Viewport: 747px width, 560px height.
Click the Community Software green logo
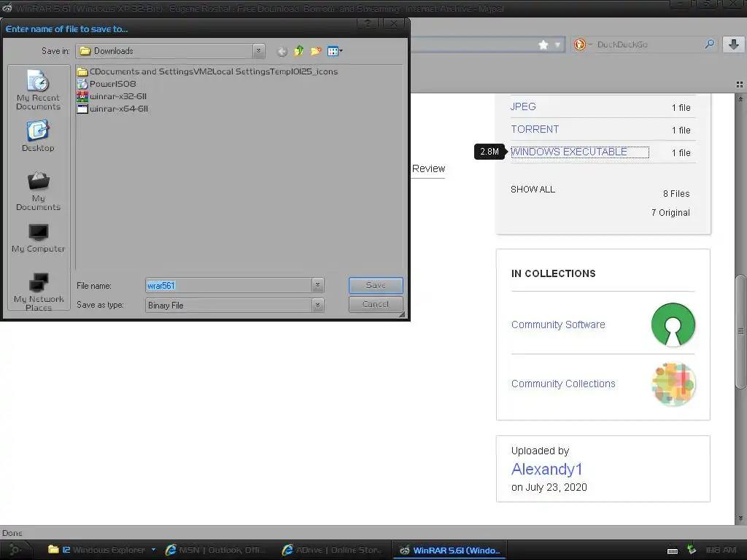coord(673,324)
